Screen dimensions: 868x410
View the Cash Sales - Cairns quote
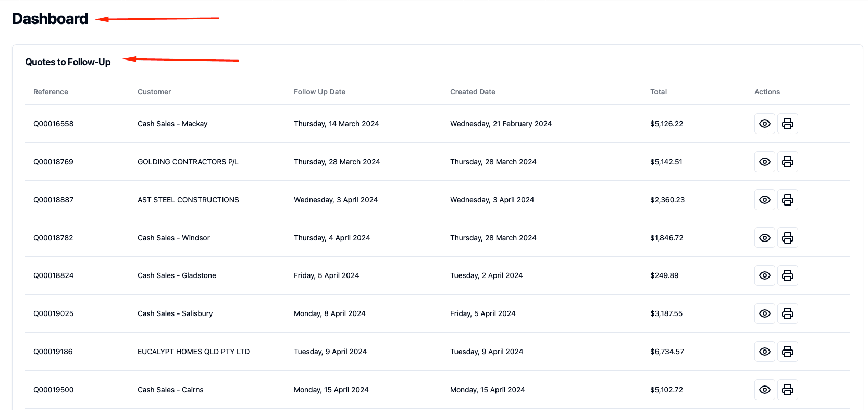pos(764,390)
